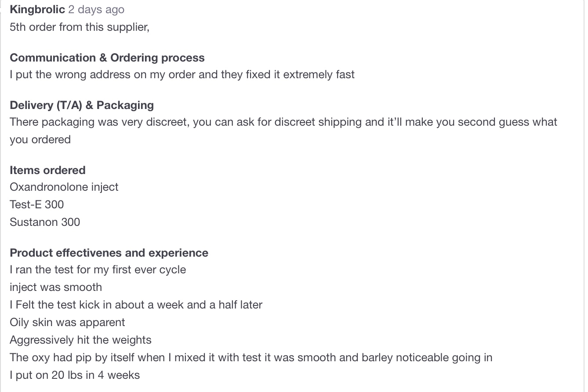The image size is (588, 392).
Task: Click the line starting "The oxy had pip"
Action: pos(251,357)
